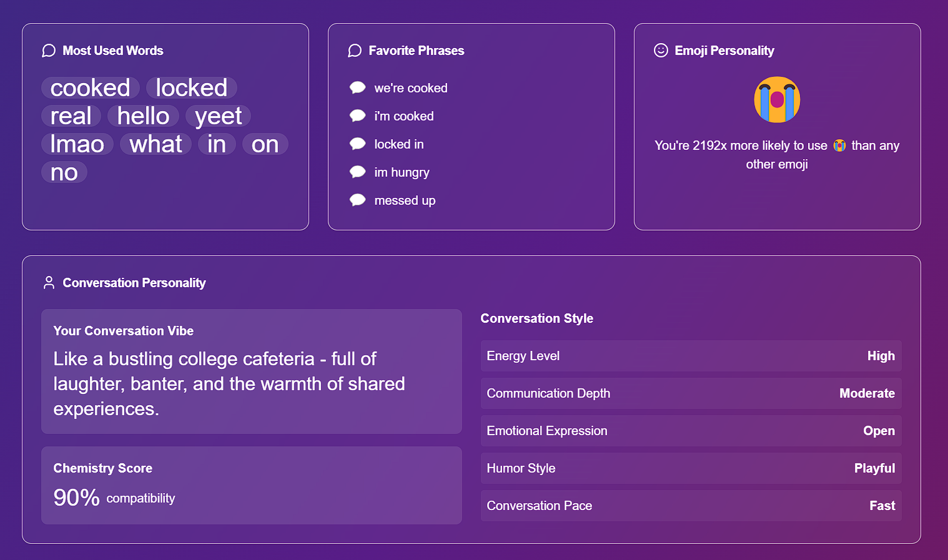Click the Emoji Personality smiley icon

coord(661,51)
